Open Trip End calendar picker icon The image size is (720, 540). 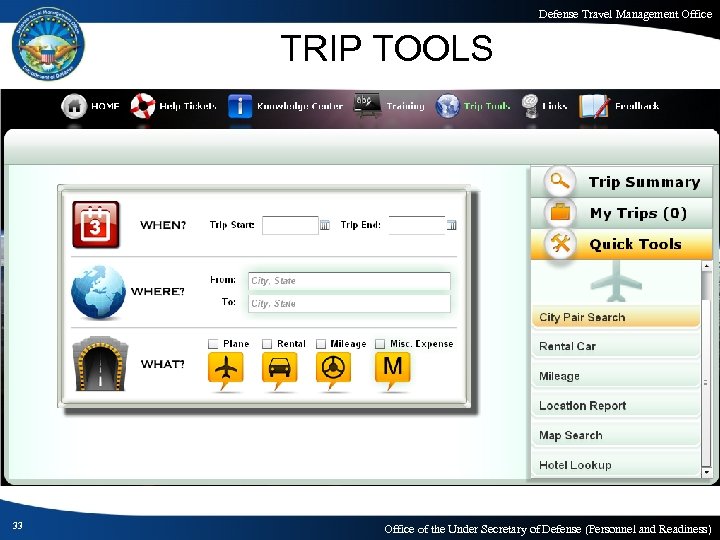pyautogui.click(x=451, y=225)
